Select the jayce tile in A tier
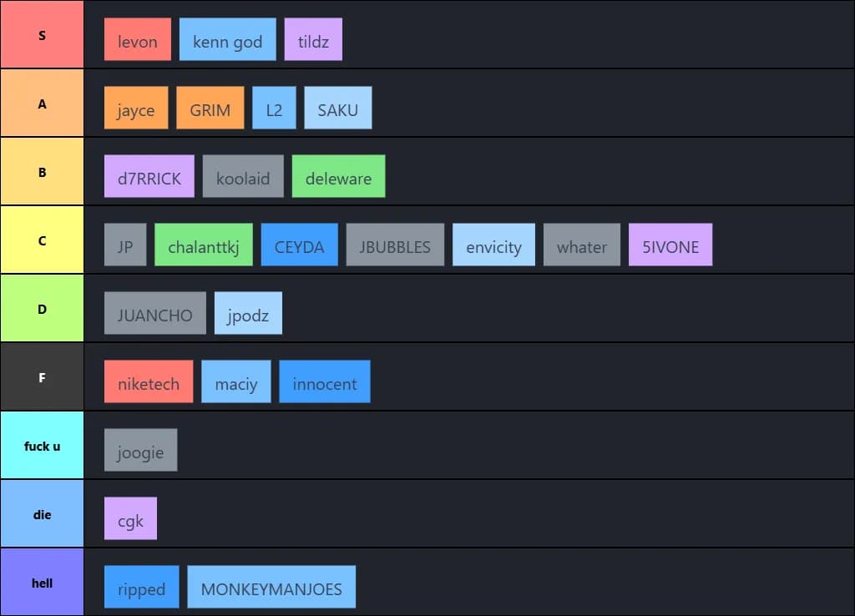The height and width of the screenshot is (616, 855). (x=136, y=108)
